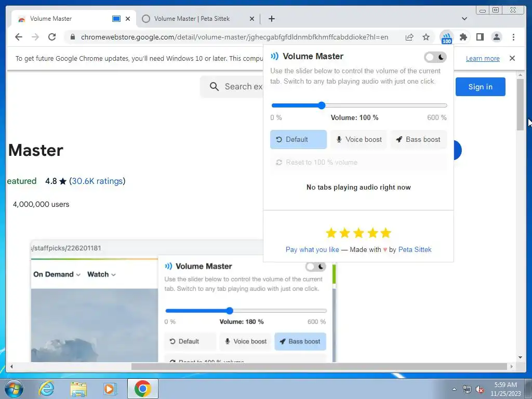Expand the tab search dropdown arrow

click(x=464, y=19)
